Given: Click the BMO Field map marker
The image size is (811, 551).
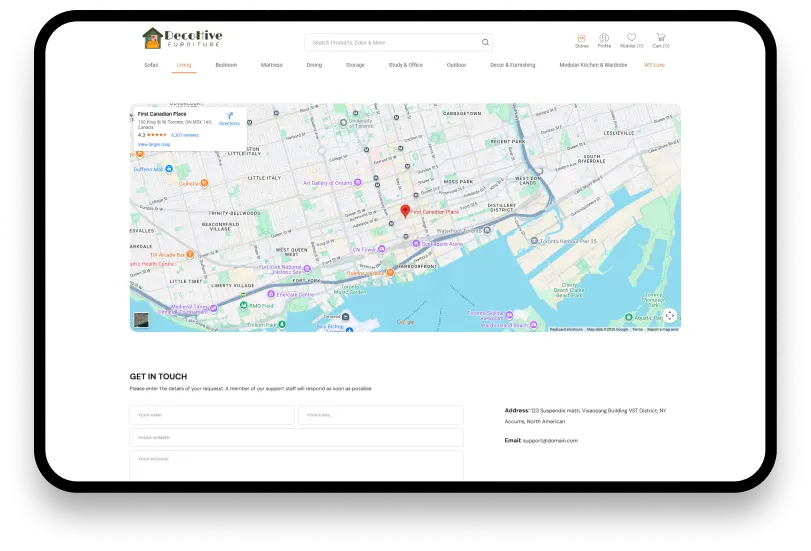Looking at the screenshot, I should click(x=244, y=305).
